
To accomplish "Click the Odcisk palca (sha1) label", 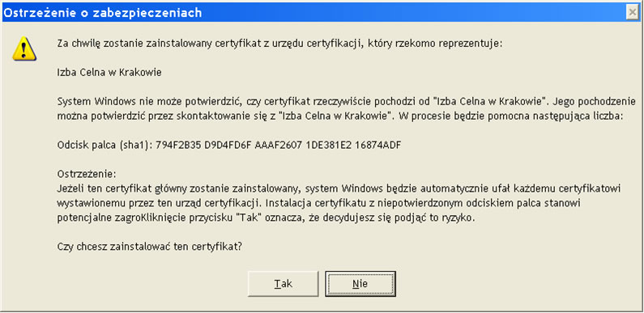I will [105, 146].
